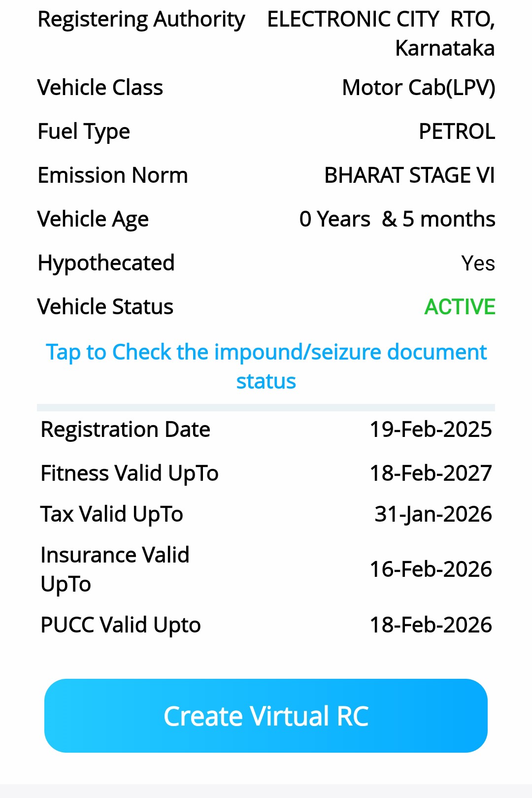The height and width of the screenshot is (798, 532).
Task: Select the PUCC validity date 18-Feb-2026
Action: coord(431,625)
